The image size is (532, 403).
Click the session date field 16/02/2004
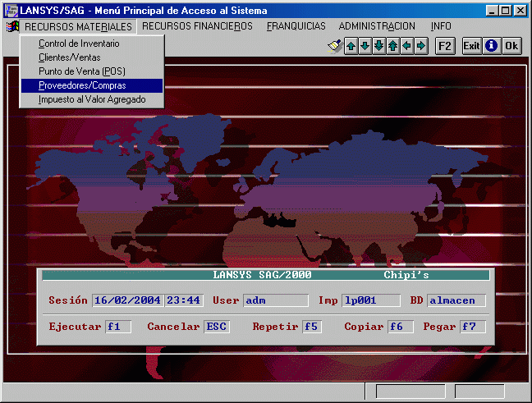point(127,300)
